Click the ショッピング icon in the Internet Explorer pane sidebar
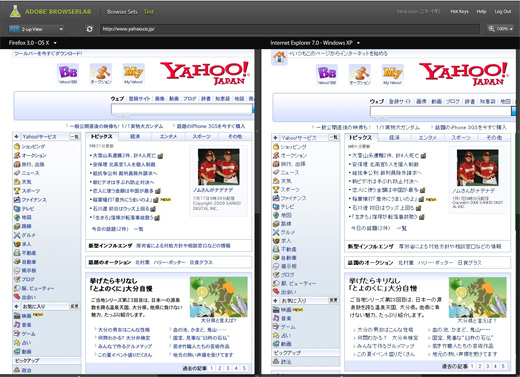 coord(276,147)
